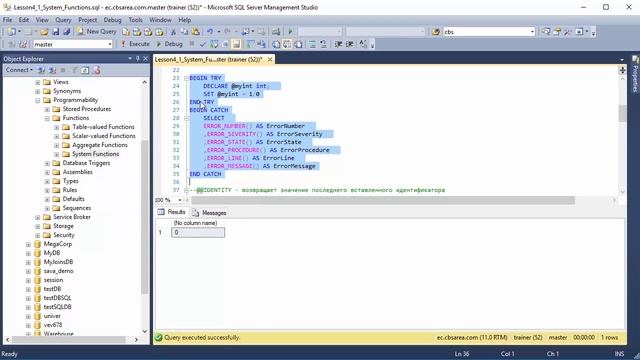
Task: Click the split editor handle above scrollbar
Action: 622,70
